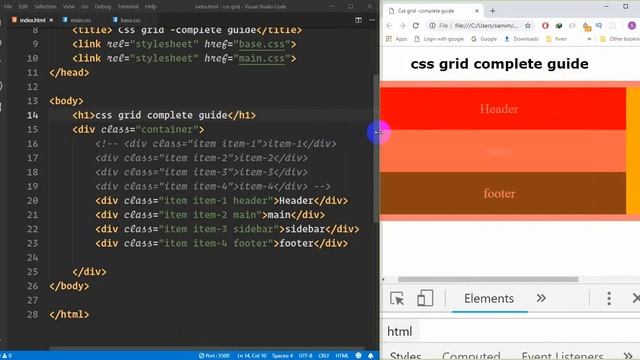Viewport: 640px width, 360px height.
Task: Open the purple Chrome profile avatar
Action: [x=632, y=26]
